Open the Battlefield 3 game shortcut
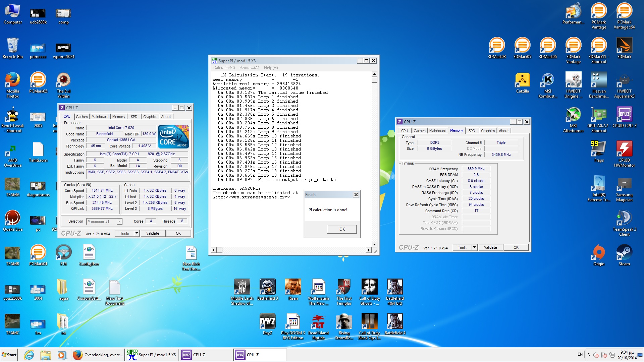Screen dimensions: 644x362 point(267,290)
